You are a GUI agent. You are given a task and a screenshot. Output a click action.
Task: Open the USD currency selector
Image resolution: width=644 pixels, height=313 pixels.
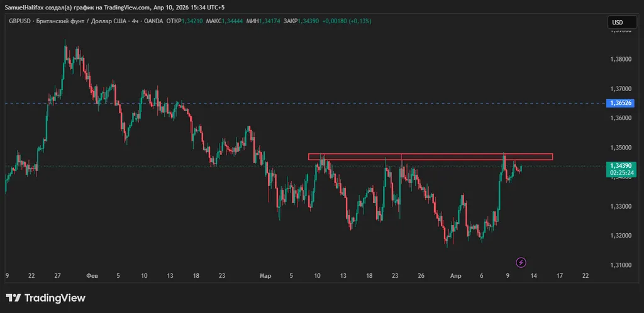pyautogui.click(x=618, y=23)
